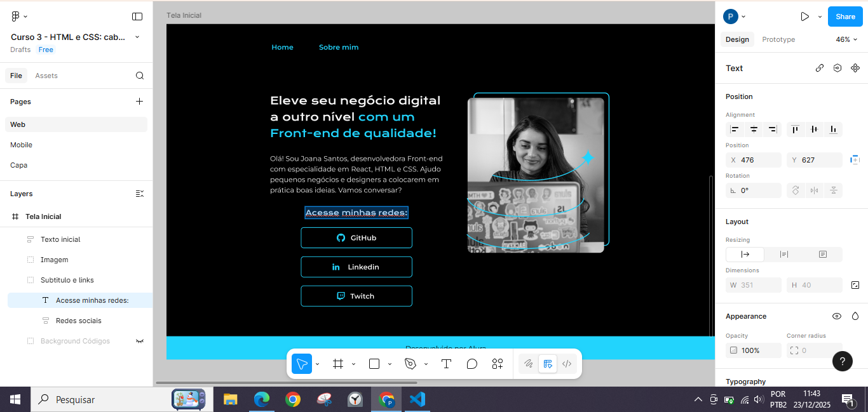
Task: Open file name dropdown chevron
Action: (137, 37)
